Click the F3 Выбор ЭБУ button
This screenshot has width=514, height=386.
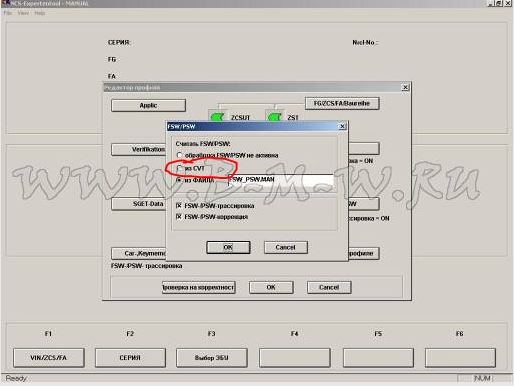click(212, 358)
